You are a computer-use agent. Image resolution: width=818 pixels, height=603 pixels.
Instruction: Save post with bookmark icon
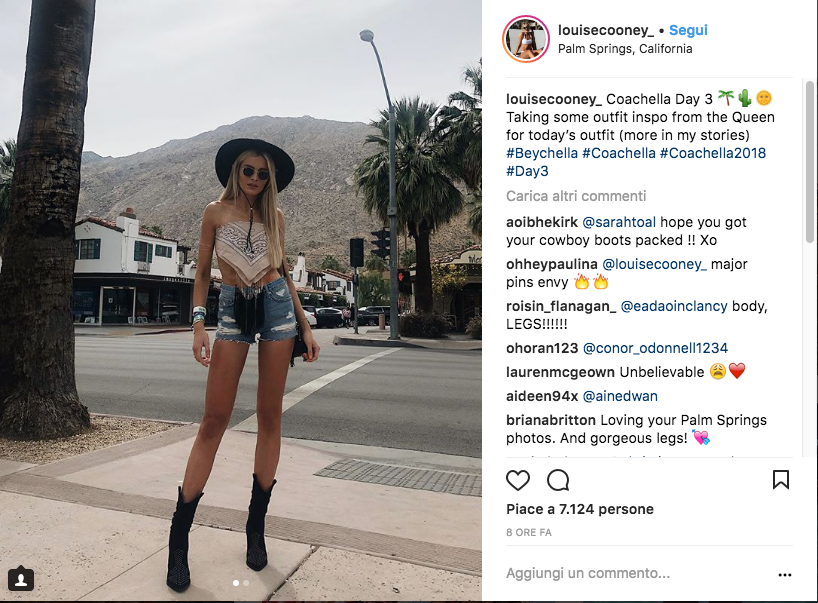click(780, 479)
